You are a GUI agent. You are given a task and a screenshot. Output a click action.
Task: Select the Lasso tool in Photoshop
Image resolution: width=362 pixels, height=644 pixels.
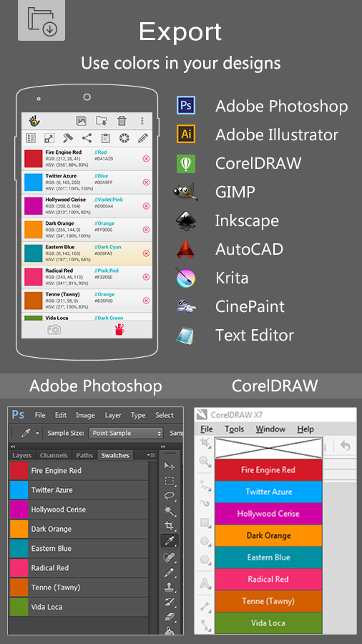170,495
